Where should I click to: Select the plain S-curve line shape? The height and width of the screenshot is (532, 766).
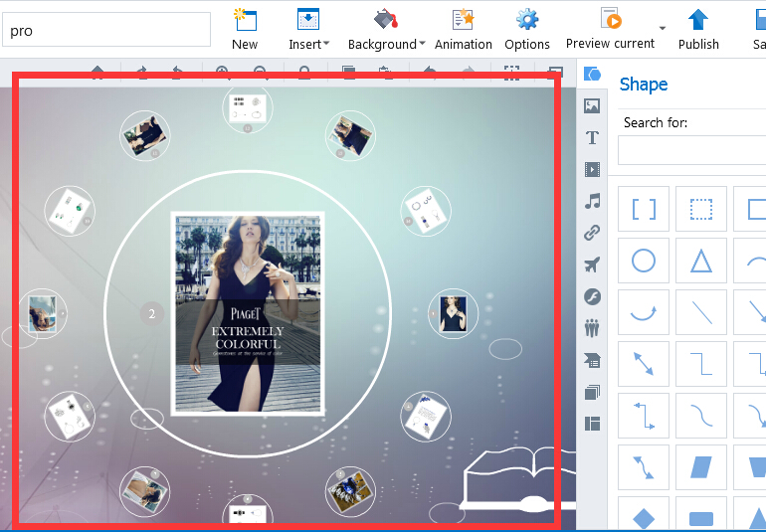pyautogui.click(x=701, y=416)
